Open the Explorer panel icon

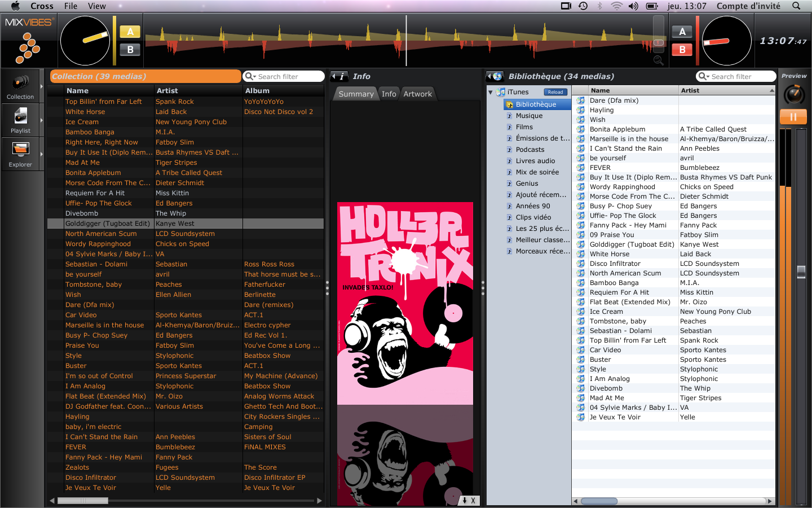[x=20, y=150]
